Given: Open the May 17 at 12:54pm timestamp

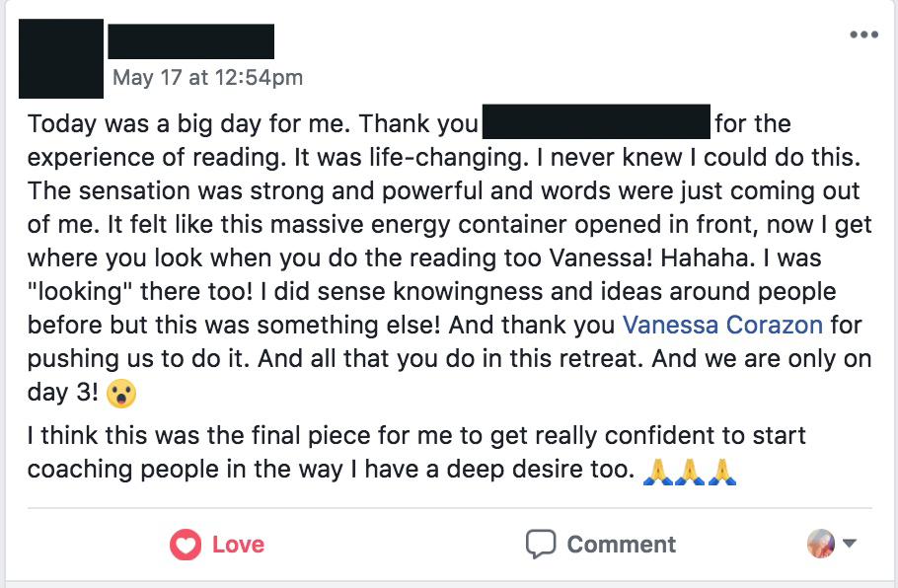Looking at the screenshot, I should coord(208,77).
